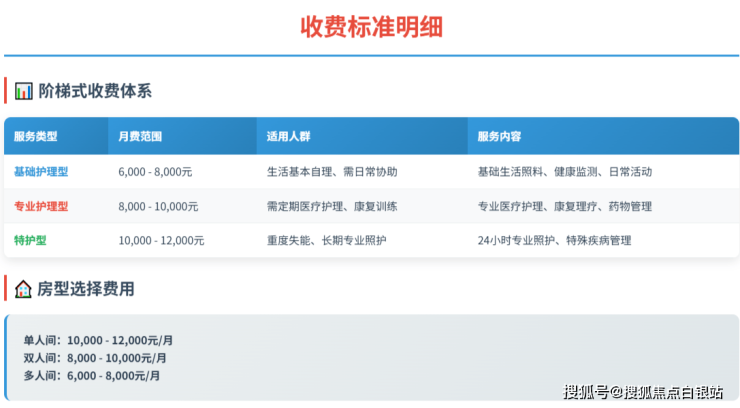Select the 房型选择费用 section heading
This screenshot has width=740, height=408.
point(86,289)
